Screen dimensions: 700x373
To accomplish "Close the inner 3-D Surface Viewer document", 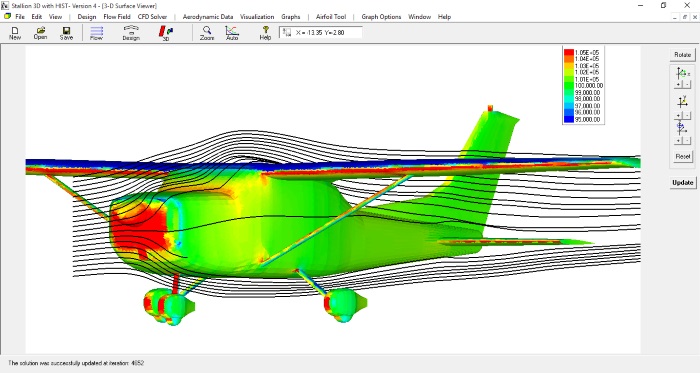I will (x=694, y=17).
